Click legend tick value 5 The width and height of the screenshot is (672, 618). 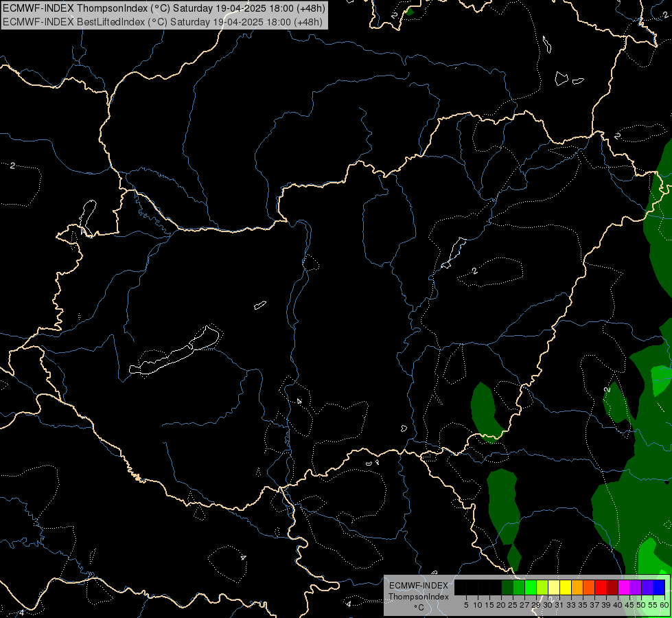(466, 605)
